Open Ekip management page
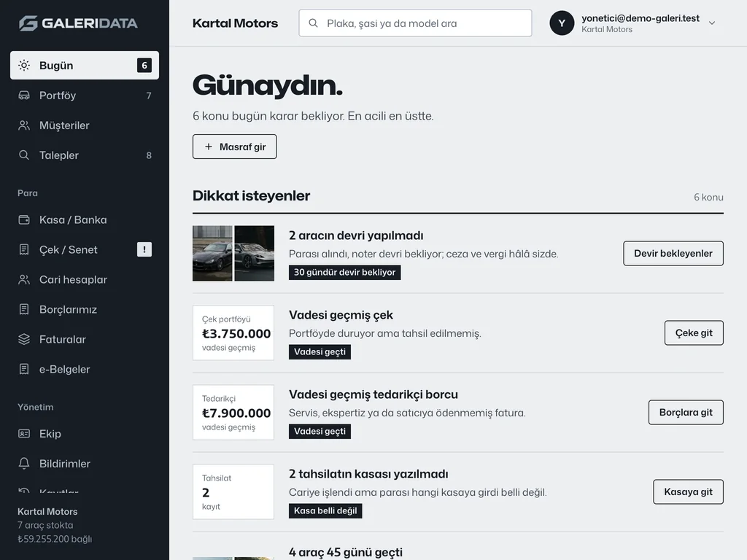747x560 pixels. click(x=85, y=434)
